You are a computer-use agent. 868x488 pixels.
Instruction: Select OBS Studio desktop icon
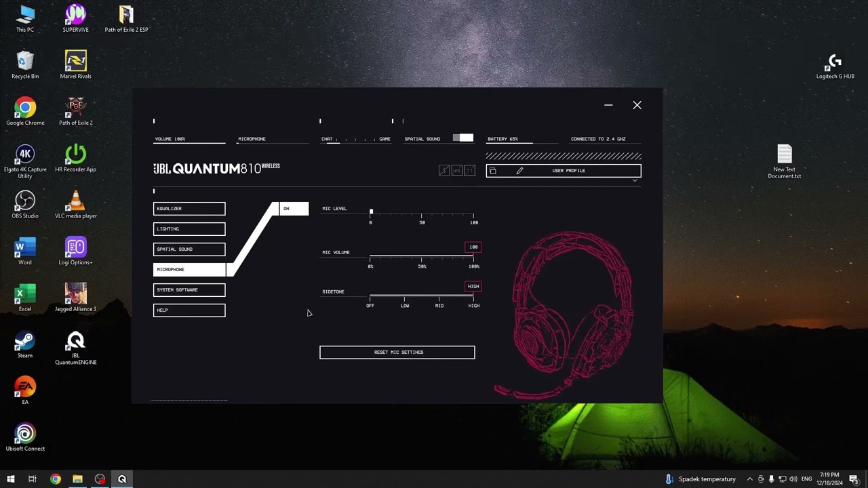25,205
